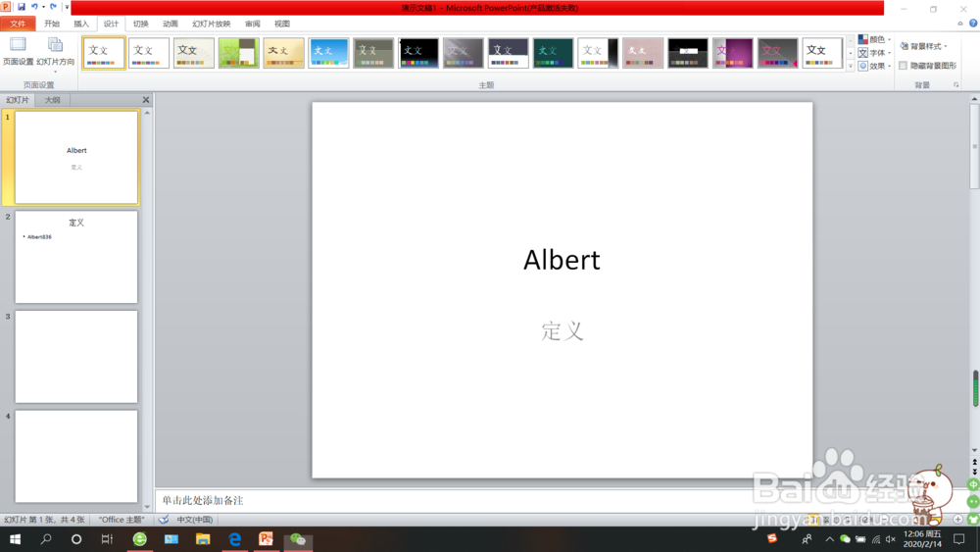Open the 背景样式 background styles dropdown
This screenshot has width=980, height=552.
tap(924, 46)
